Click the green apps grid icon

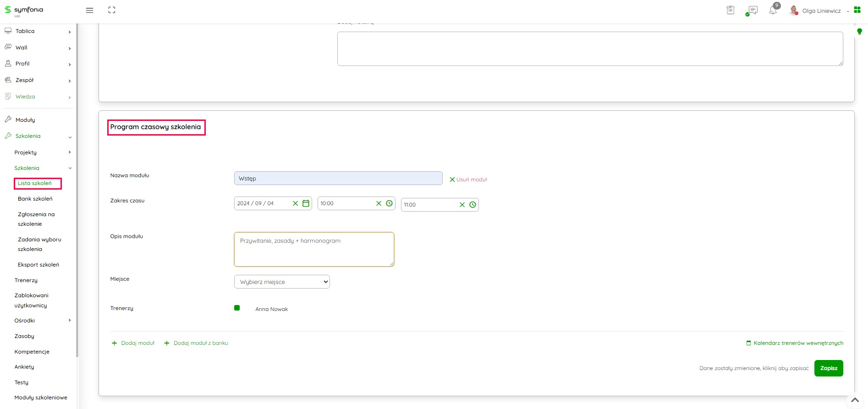[x=857, y=10]
